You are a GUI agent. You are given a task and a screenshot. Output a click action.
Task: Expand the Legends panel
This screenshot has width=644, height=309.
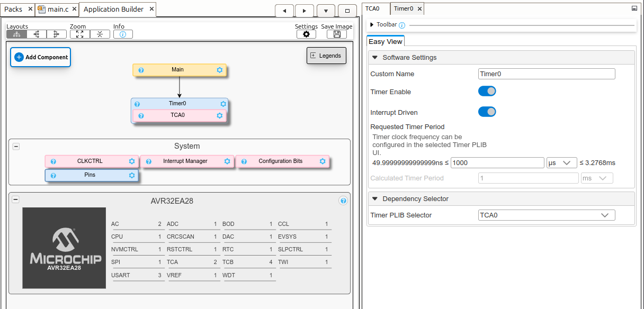[326, 56]
